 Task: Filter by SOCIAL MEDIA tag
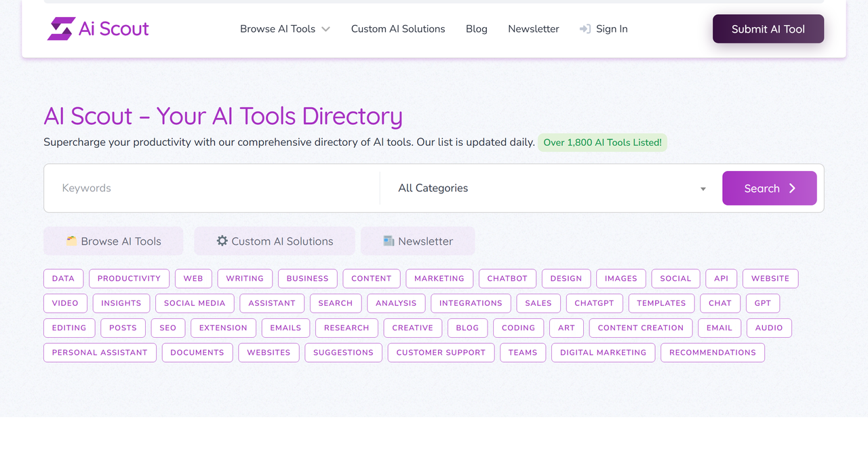click(x=195, y=303)
